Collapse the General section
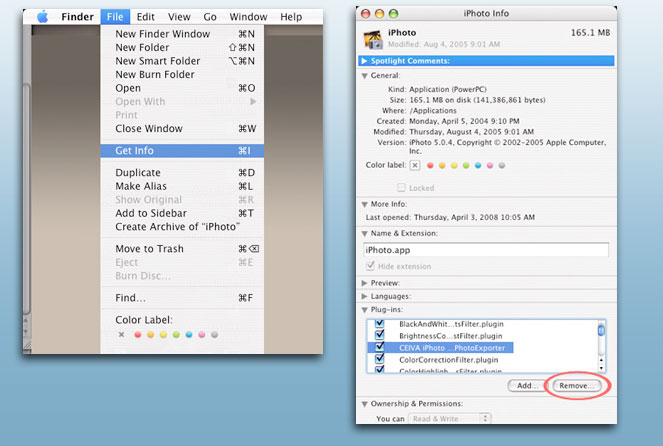The image size is (663, 446). (364, 76)
